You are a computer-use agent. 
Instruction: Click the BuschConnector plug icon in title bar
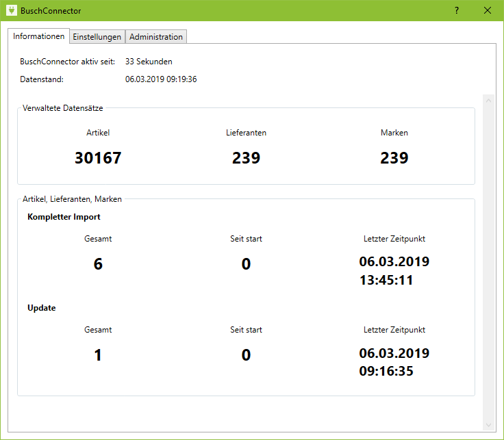point(11,11)
